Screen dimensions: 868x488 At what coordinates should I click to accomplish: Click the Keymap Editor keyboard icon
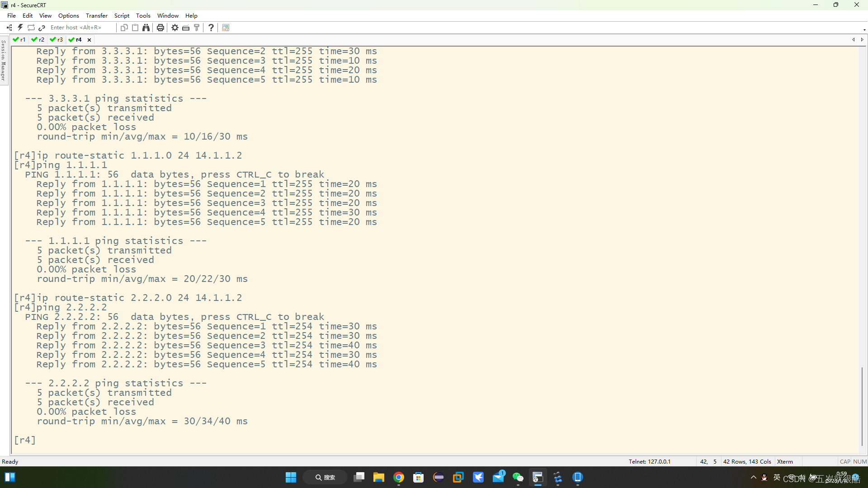pyautogui.click(x=186, y=28)
